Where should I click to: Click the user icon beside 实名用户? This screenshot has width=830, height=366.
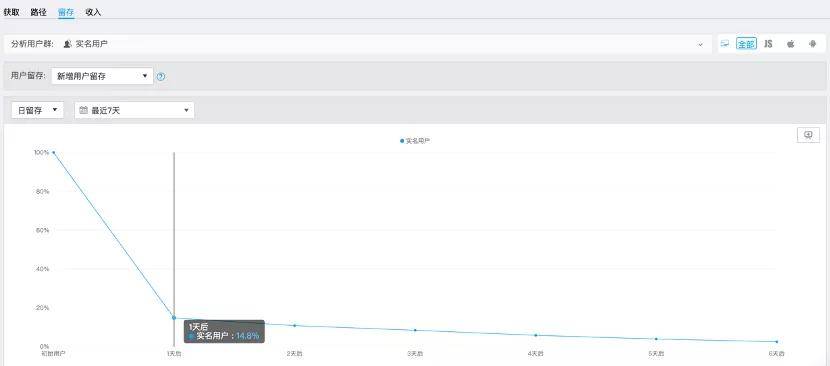click(67, 44)
